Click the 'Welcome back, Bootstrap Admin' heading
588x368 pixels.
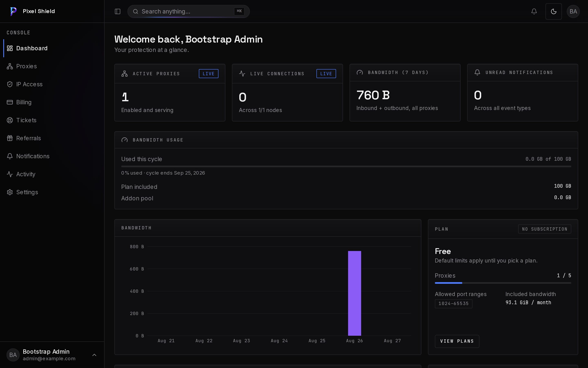tap(189, 39)
